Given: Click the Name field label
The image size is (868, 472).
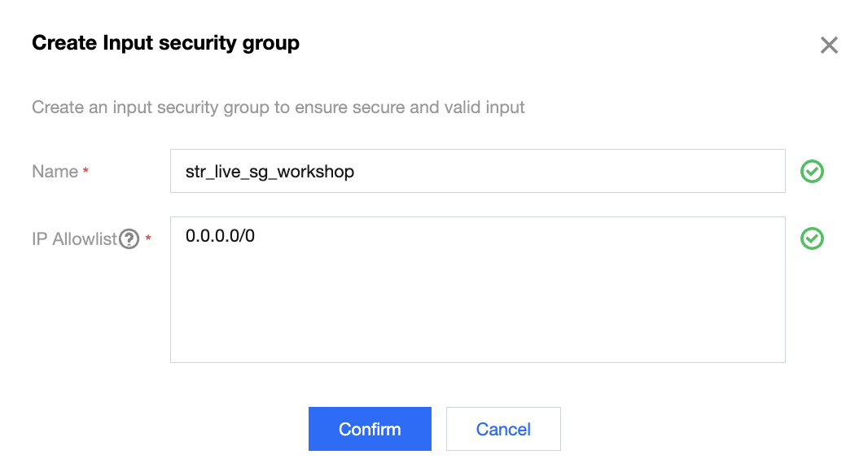Looking at the screenshot, I should [55, 172].
